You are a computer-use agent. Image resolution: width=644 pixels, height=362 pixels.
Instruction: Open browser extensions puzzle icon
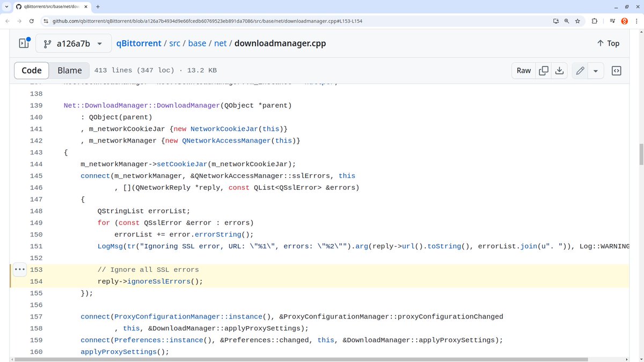(595, 21)
